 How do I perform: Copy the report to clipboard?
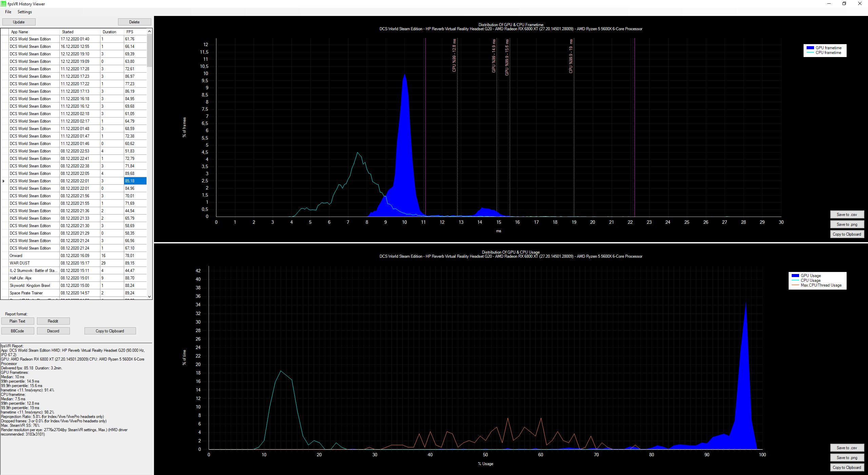110,331
